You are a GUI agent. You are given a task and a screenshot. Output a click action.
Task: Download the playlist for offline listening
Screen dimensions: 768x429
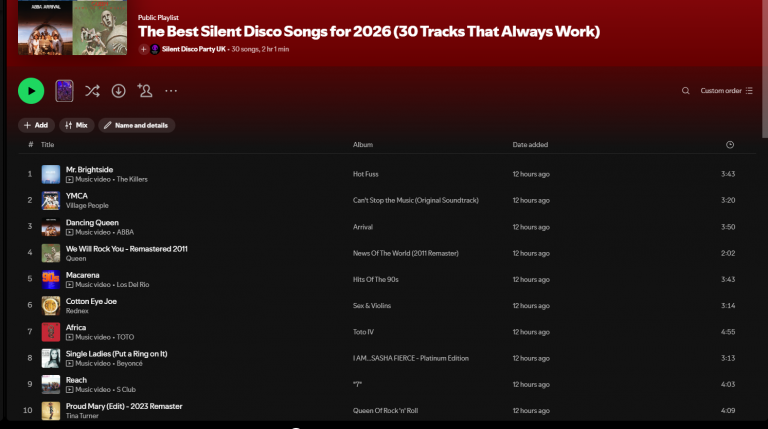tap(119, 91)
